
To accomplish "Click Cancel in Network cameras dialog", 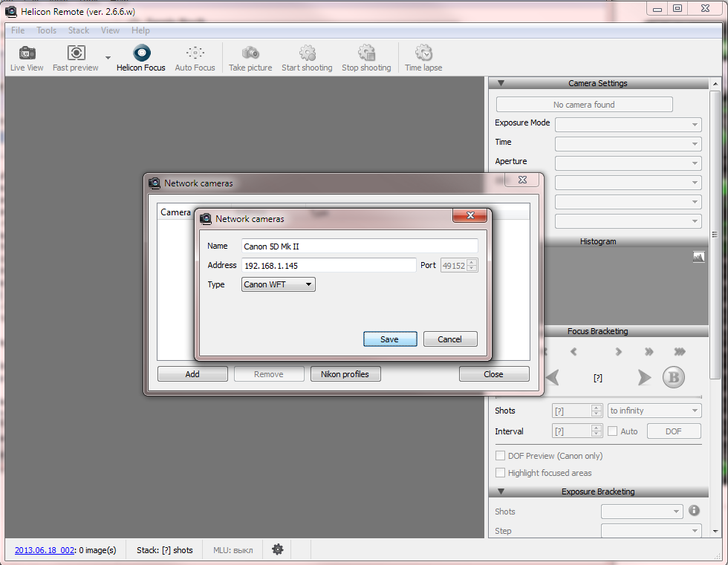I will pyautogui.click(x=450, y=339).
